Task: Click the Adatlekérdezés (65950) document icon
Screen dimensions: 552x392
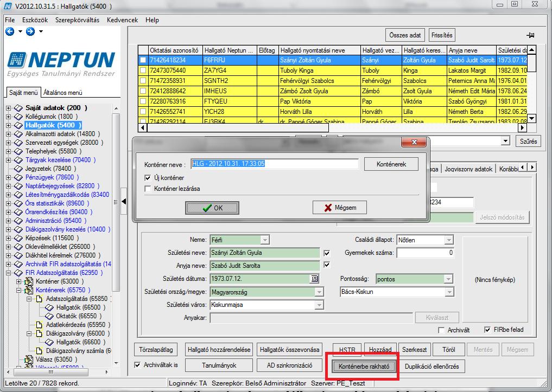Action: pos(39,325)
